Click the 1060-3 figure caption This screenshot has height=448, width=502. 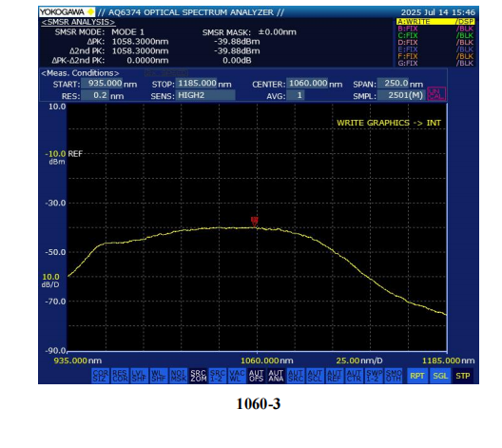coord(259,404)
